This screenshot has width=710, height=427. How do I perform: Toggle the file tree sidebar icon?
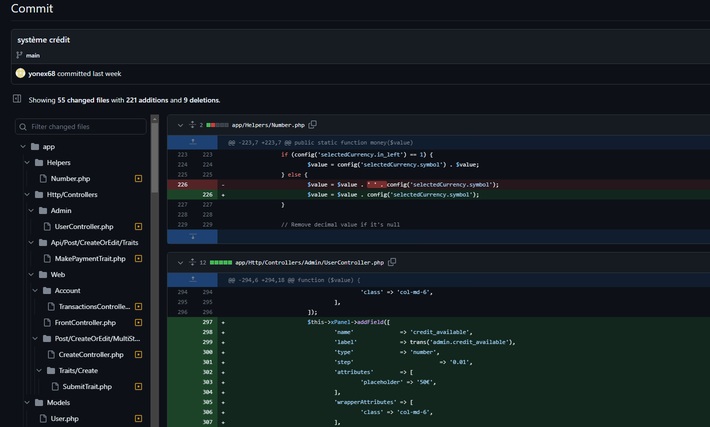point(17,99)
